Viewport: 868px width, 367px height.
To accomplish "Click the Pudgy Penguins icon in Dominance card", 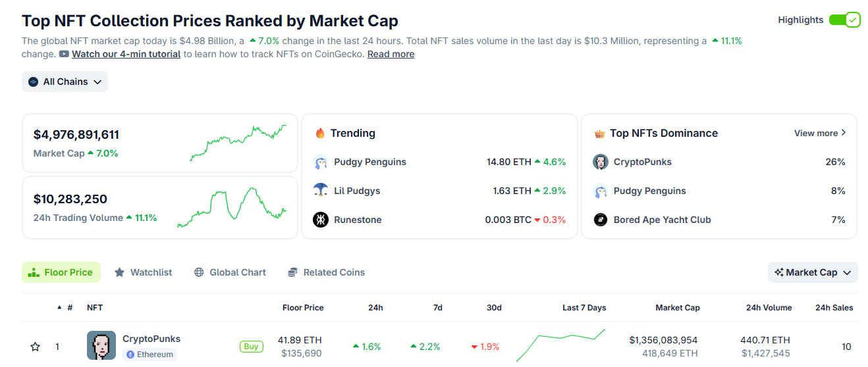I will pos(600,191).
